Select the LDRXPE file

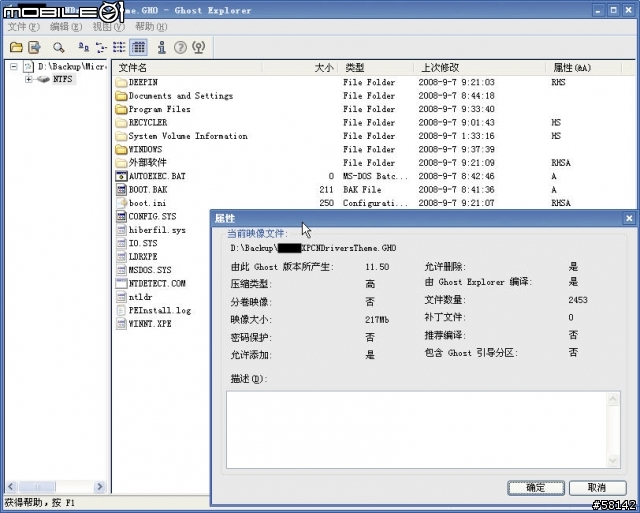click(x=137, y=257)
